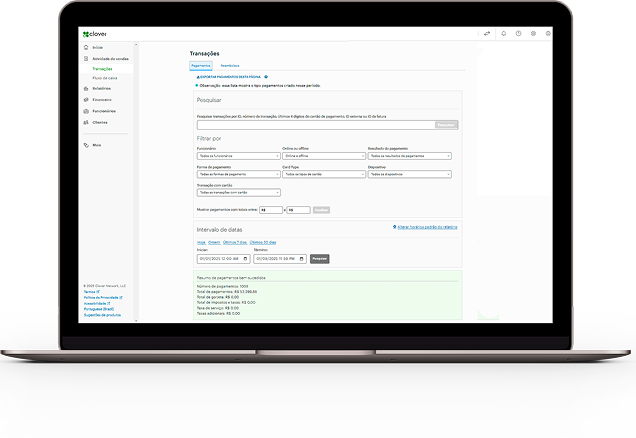Click sidebar scroll-up arrow
This screenshot has height=438, width=636.
pos(136,45)
